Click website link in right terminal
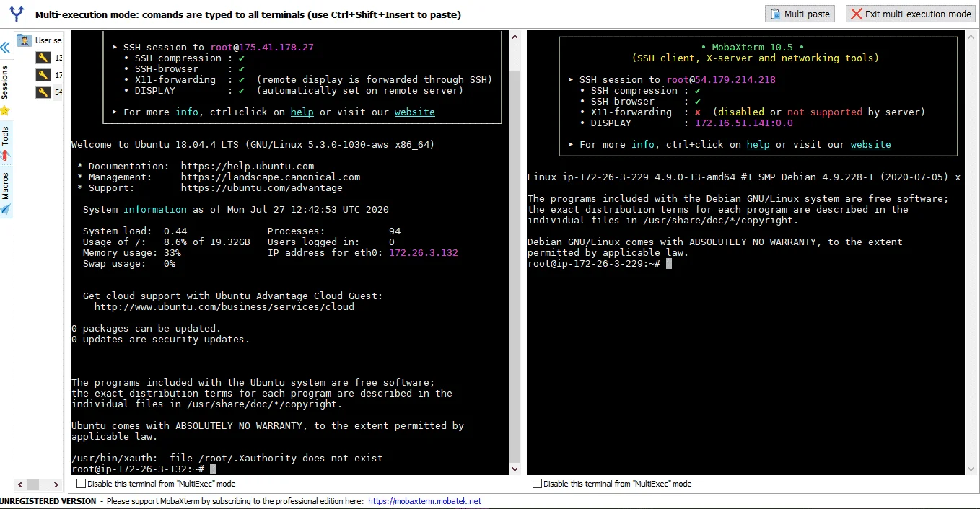The width and height of the screenshot is (980, 509). (x=870, y=145)
